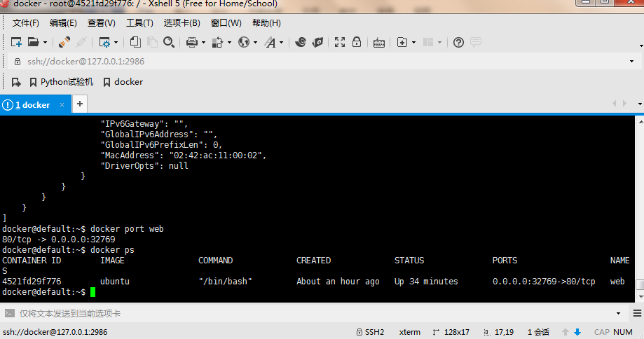This screenshot has width=644, height=339.
Task: Click the add bookmark link icon
Action: (16, 82)
